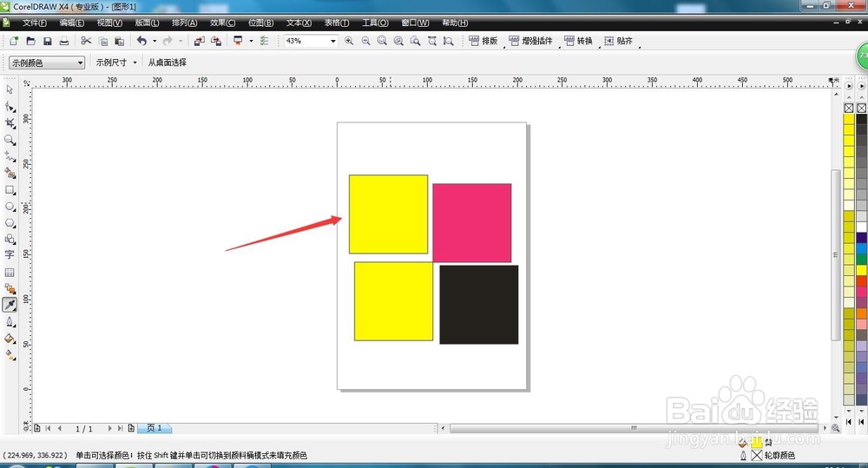Image resolution: width=868 pixels, height=468 pixels.
Task: Open the undo history dropdown arrow
Action: 155,41
